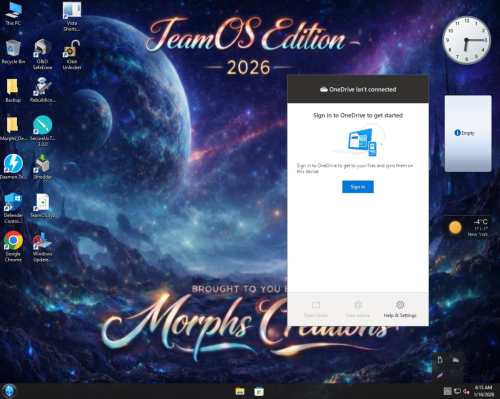Click the muted volume tray icon
500x399 pixels.
(466, 391)
